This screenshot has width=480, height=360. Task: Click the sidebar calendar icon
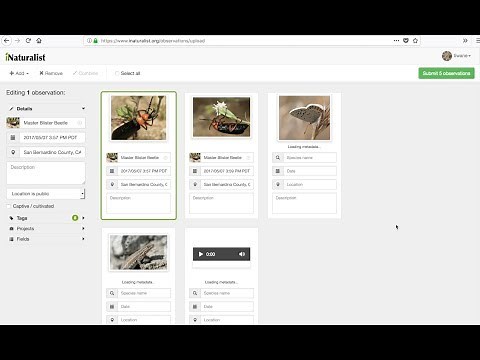click(x=13, y=138)
